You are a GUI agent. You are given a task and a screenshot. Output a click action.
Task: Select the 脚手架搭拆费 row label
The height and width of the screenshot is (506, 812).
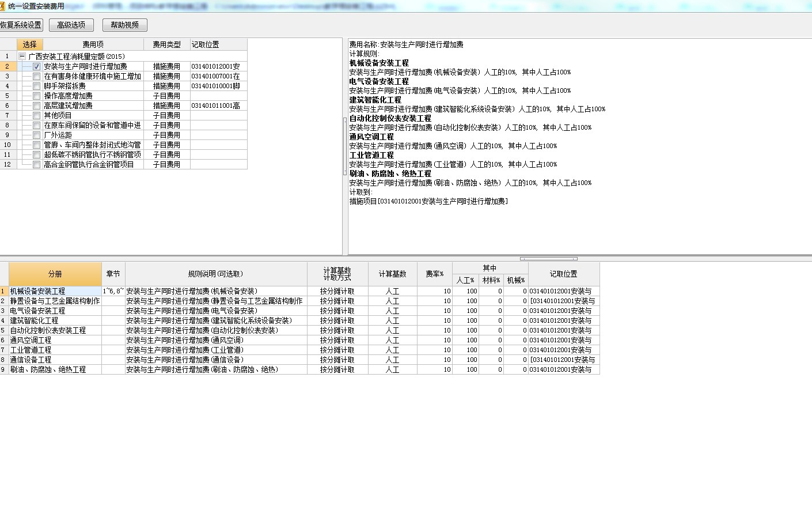click(x=64, y=86)
